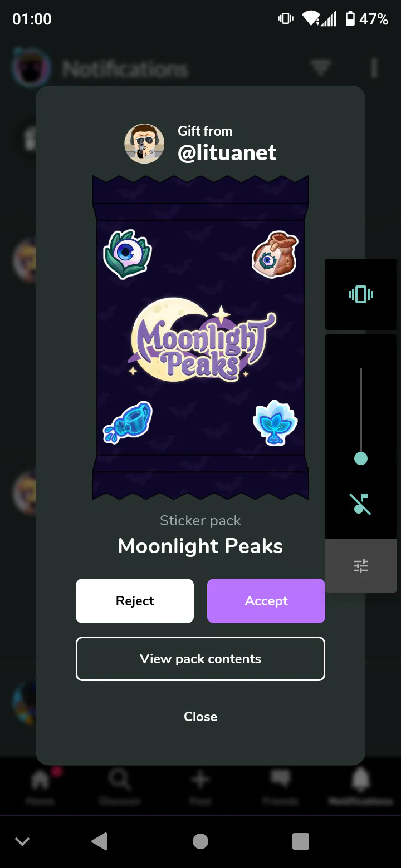Tap the lituanet profile avatar
401x868 pixels.
pyautogui.click(x=144, y=144)
